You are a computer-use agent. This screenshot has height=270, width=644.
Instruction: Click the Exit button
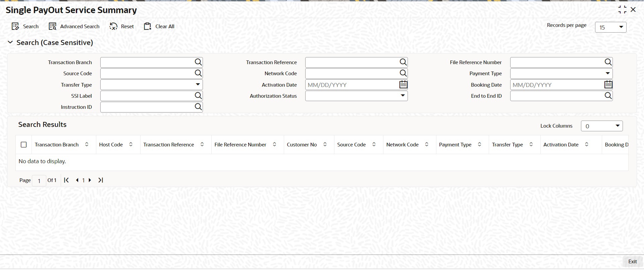(632, 262)
